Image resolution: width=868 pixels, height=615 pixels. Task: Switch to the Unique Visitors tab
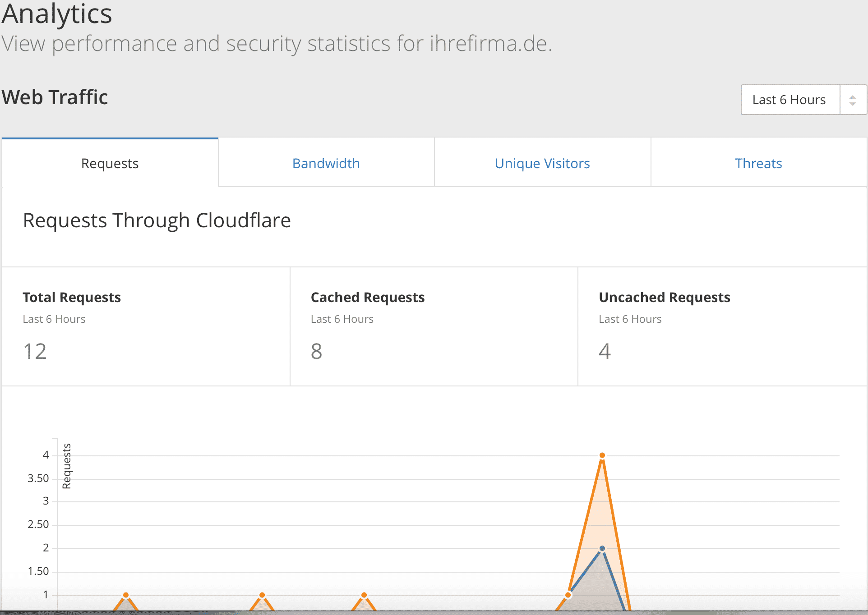pos(542,163)
